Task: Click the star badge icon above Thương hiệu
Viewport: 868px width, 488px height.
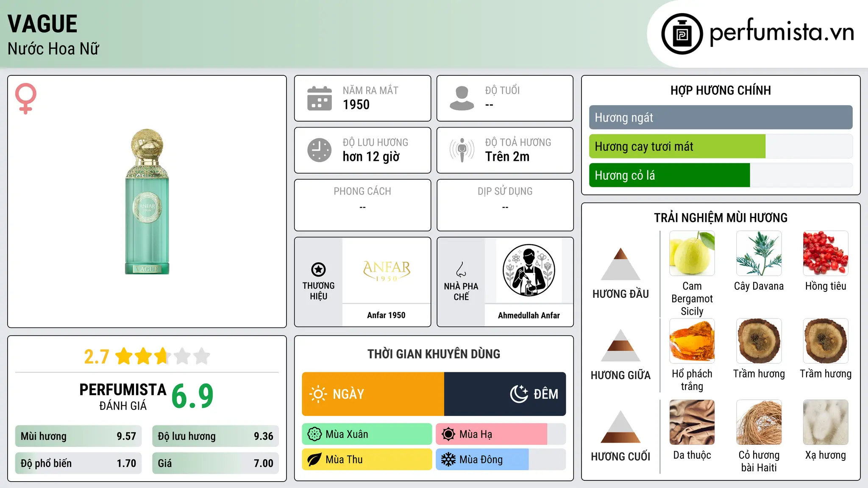Action: click(x=318, y=269)
